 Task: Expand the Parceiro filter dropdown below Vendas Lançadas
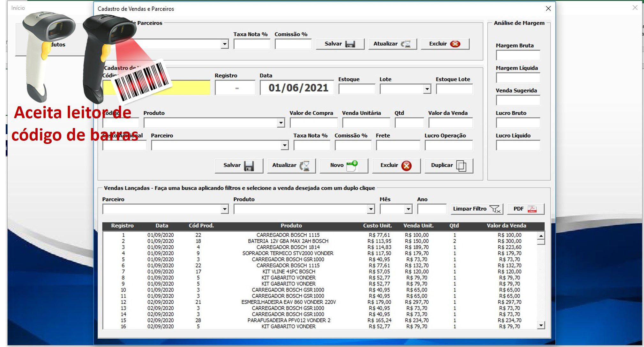(x=225, y=209)
